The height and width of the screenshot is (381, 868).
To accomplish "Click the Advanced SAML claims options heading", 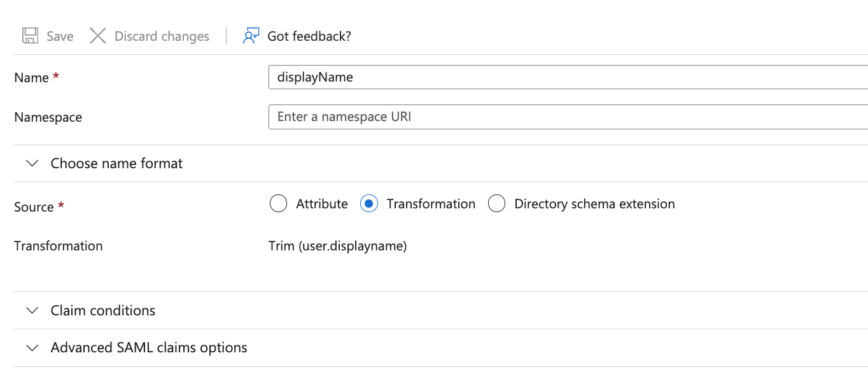I will 149,348.
